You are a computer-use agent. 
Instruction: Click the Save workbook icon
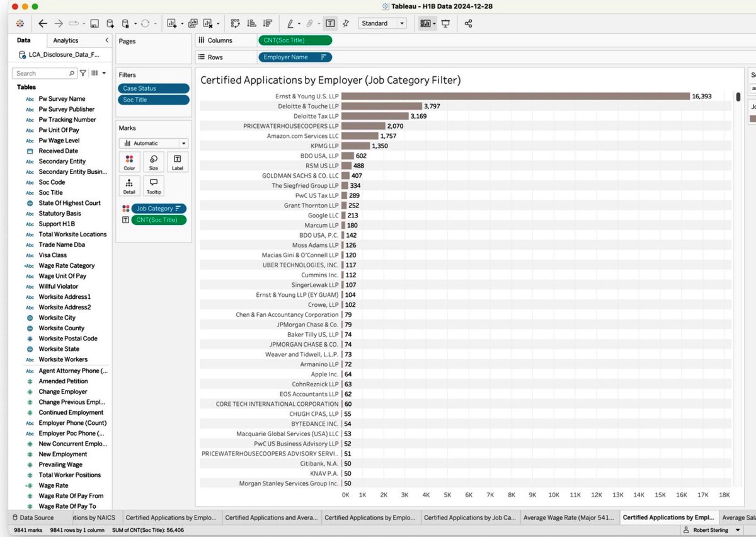pyautogui.click(x=94, y=23)
